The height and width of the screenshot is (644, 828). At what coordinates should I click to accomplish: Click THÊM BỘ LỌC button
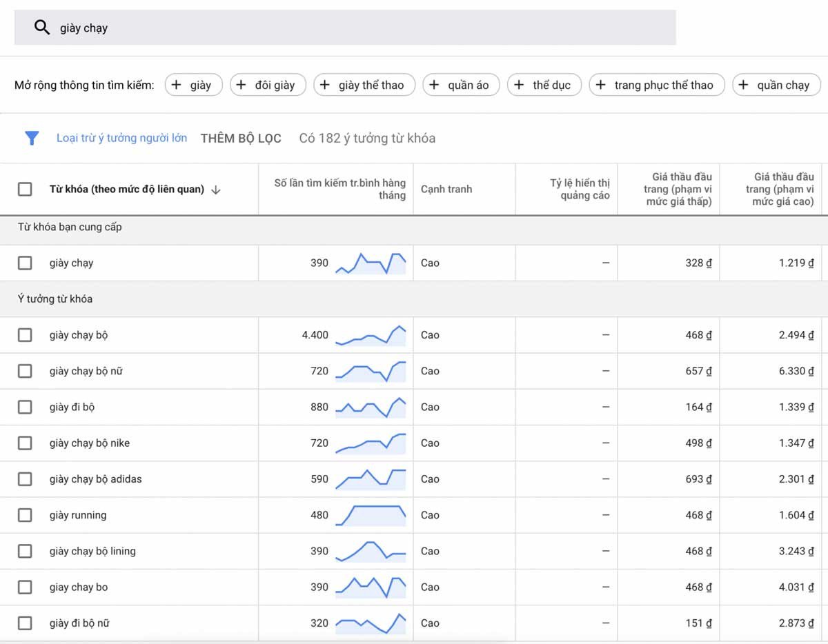(x=241, y=138)
